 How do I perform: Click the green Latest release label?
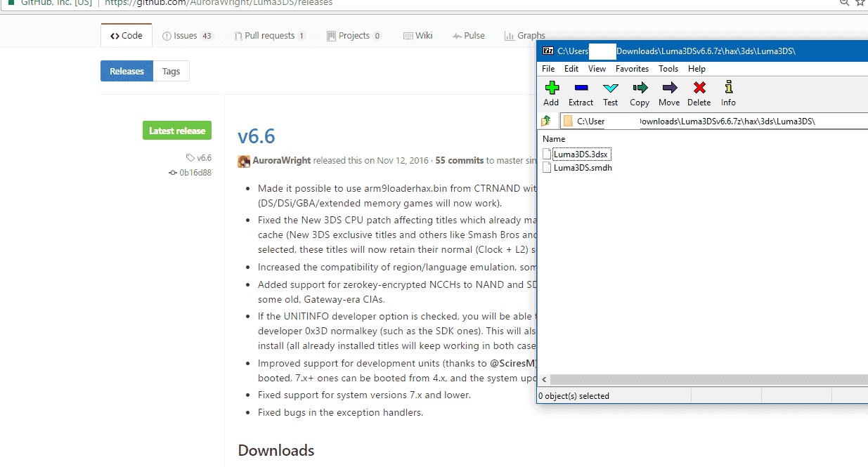pos(177,131)
